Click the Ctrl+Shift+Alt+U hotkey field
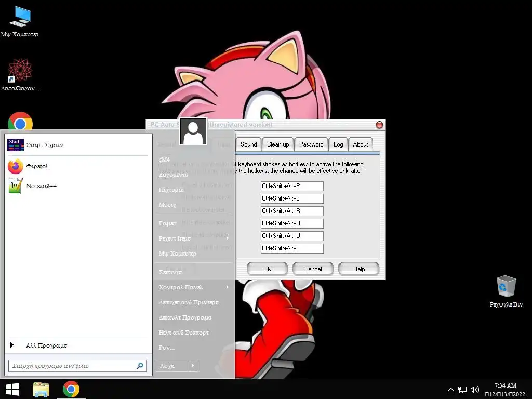The image size is (532, 399). 292,236
